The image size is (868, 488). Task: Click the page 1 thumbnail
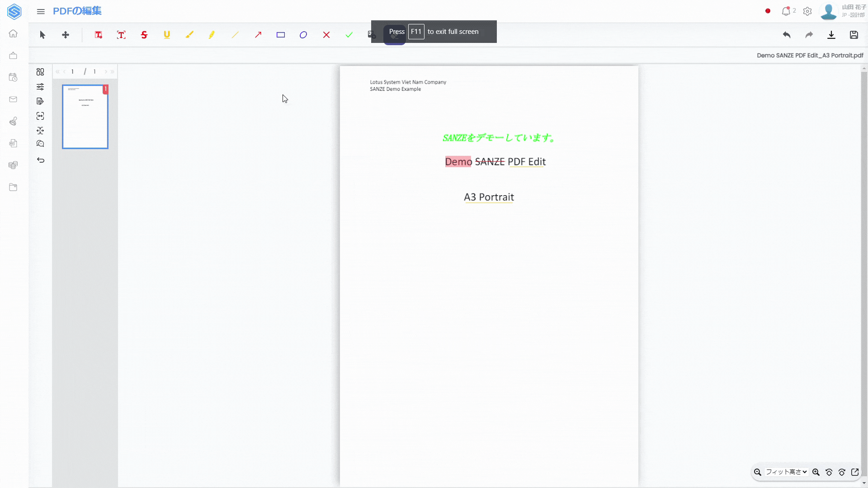coord(85,117)
